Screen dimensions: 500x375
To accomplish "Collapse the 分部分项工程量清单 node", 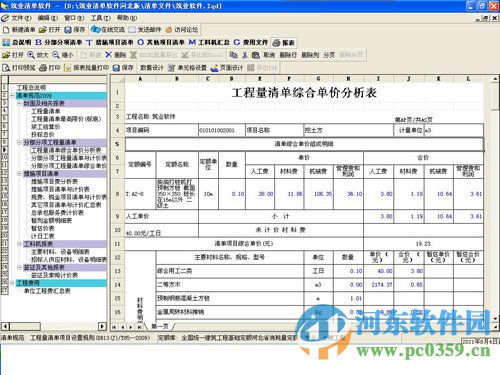I will (19, 142).
